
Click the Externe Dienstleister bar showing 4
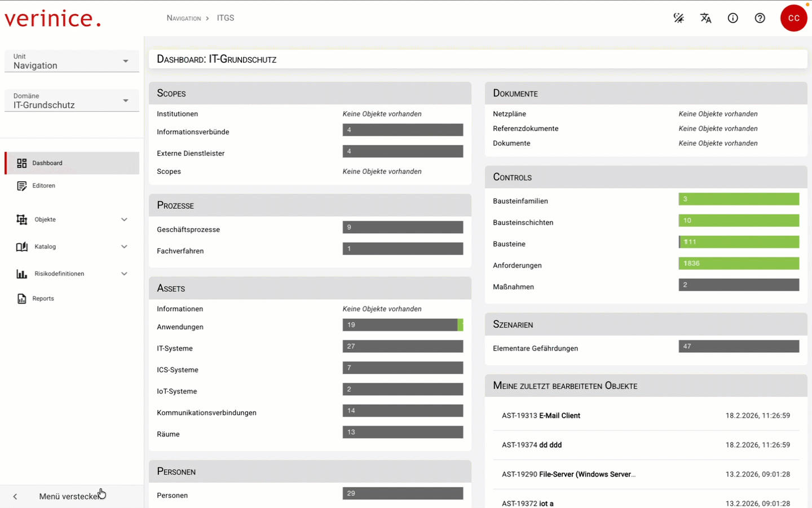tap(403, 151)
